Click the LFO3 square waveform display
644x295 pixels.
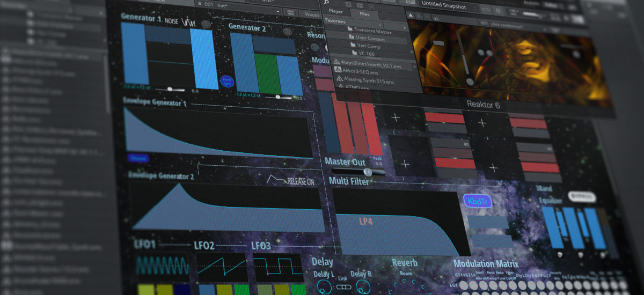[x=278, y=268]
